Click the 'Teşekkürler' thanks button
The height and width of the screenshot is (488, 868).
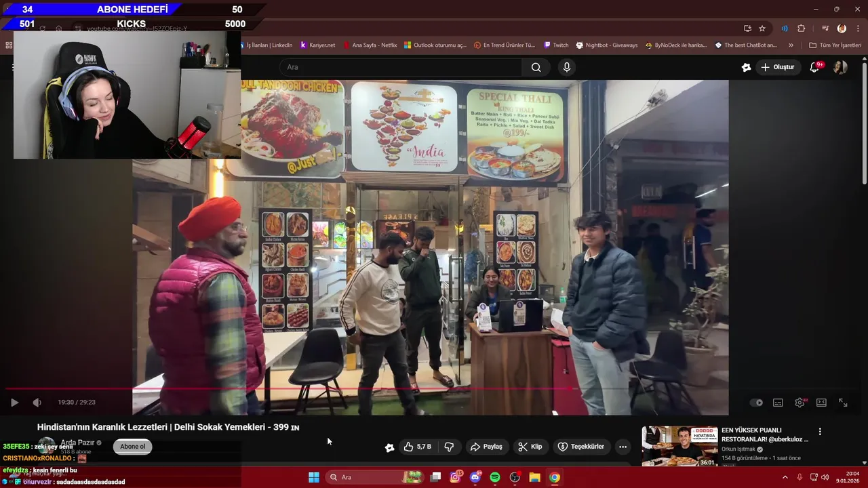580,447
